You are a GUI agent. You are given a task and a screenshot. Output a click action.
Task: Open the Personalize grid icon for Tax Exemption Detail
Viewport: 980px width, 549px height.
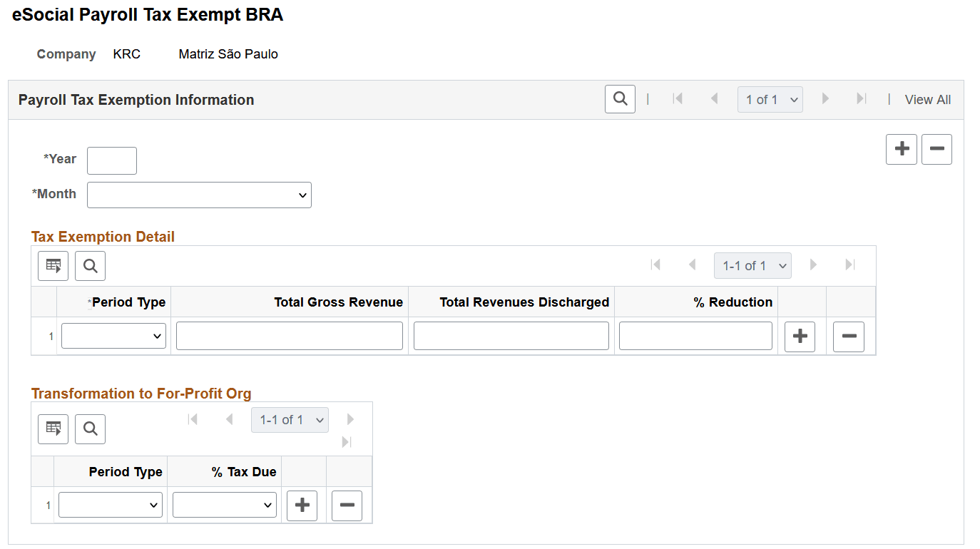tap(53, 265)
